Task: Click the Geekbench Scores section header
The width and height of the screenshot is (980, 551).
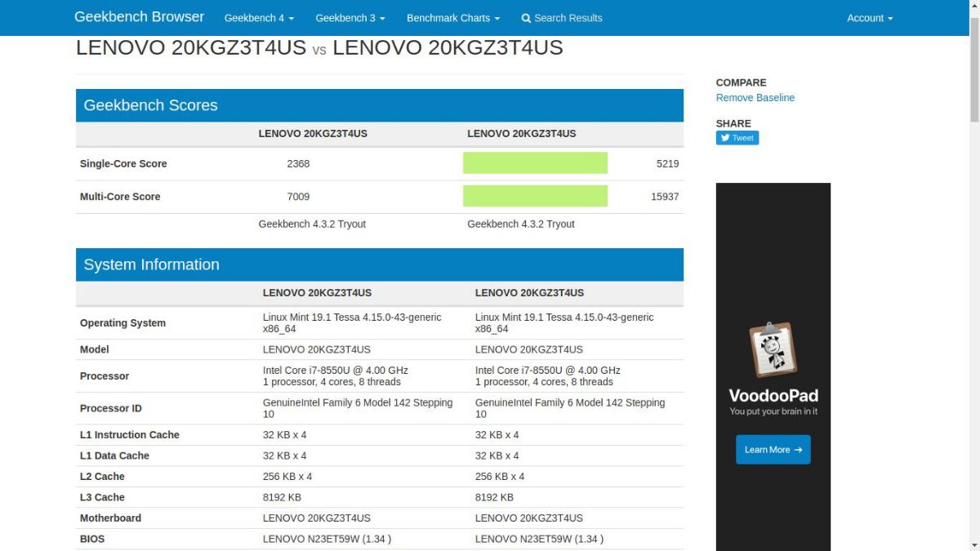Action: coord(150,105)
